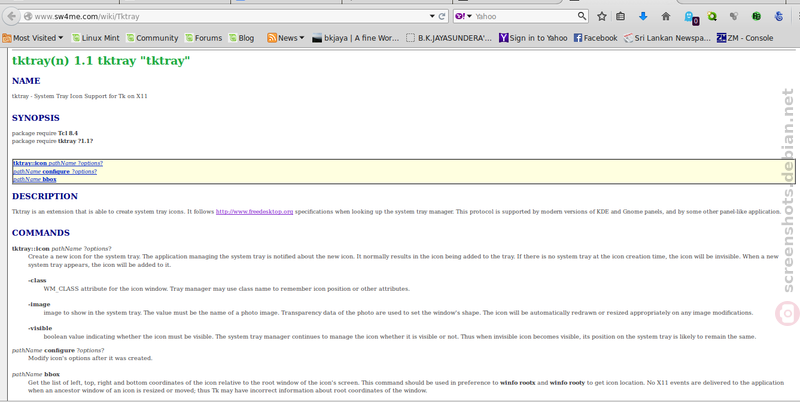The height and width of the screenshot is (402, 800).
Task: Click the COMMANDS section heading
Action: [41, 233]
